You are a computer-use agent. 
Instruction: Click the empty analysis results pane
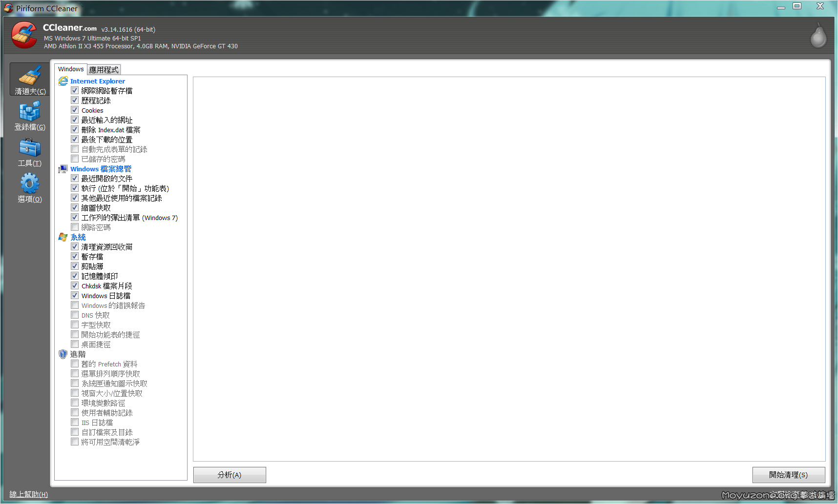click(509, 269)
